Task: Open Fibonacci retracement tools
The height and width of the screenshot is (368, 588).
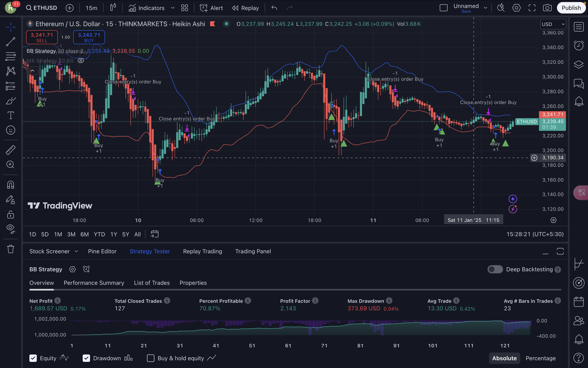Action: 10,56
